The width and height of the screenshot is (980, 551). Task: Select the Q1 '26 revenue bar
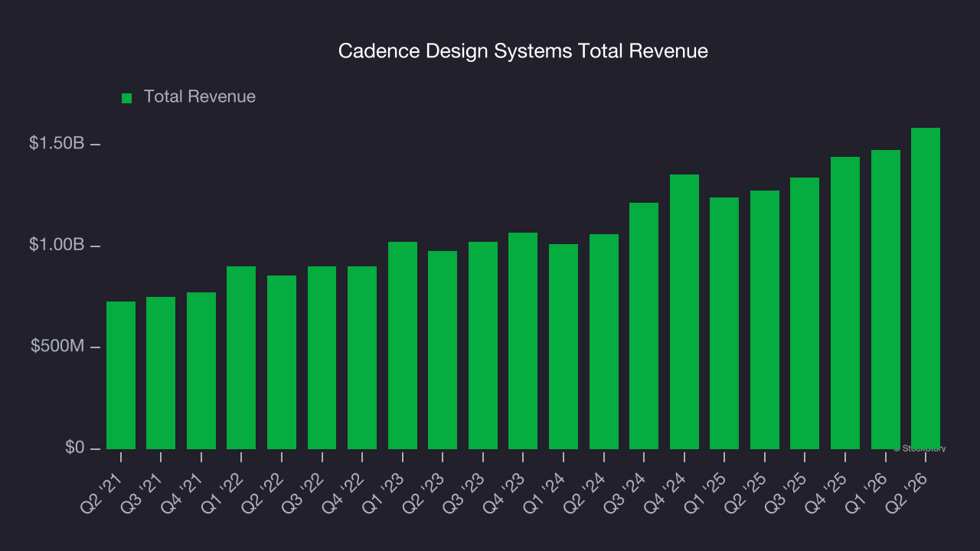click(886, 299)
